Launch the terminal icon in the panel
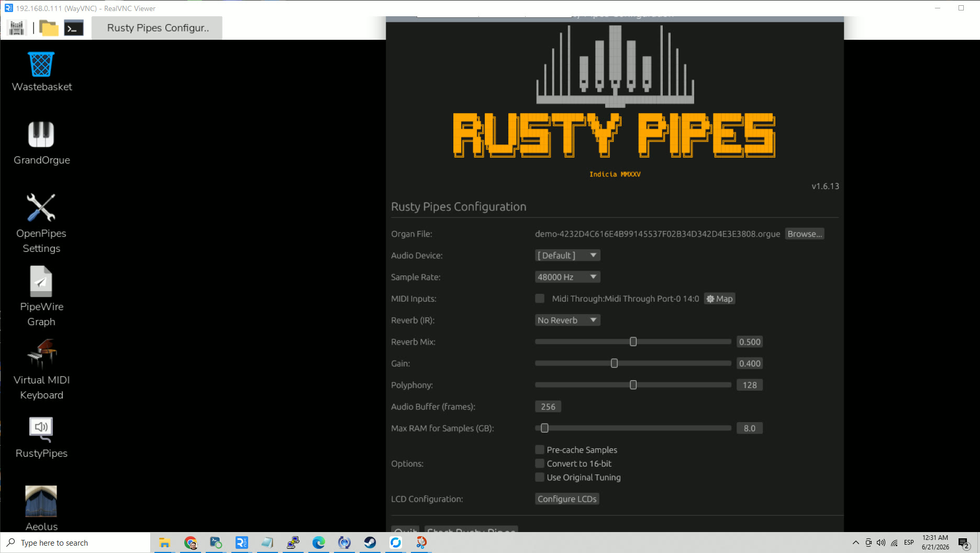980x553 pixels. click(x=74, y=28)
